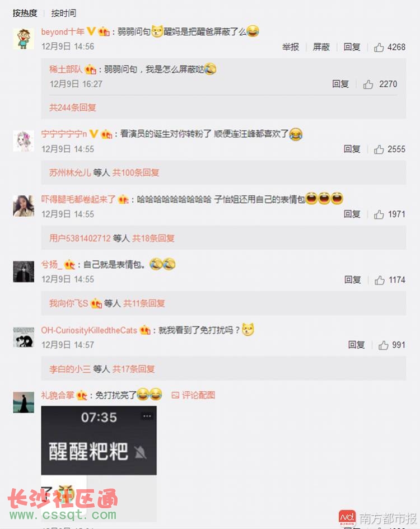Screen dimensions: 420x529
Task: Expand 共17条回复 replies
Action: 134,369
